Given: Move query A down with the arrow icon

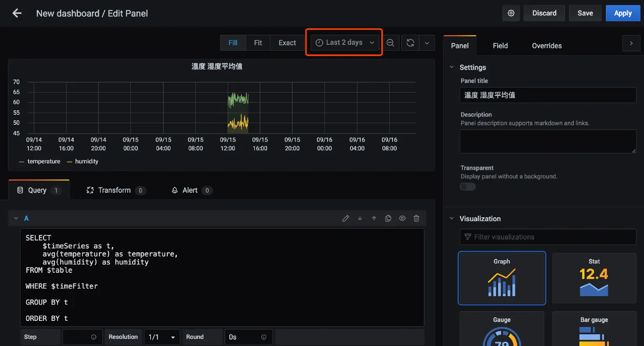Looking at the screenshot, I should [x=360, y=218].
